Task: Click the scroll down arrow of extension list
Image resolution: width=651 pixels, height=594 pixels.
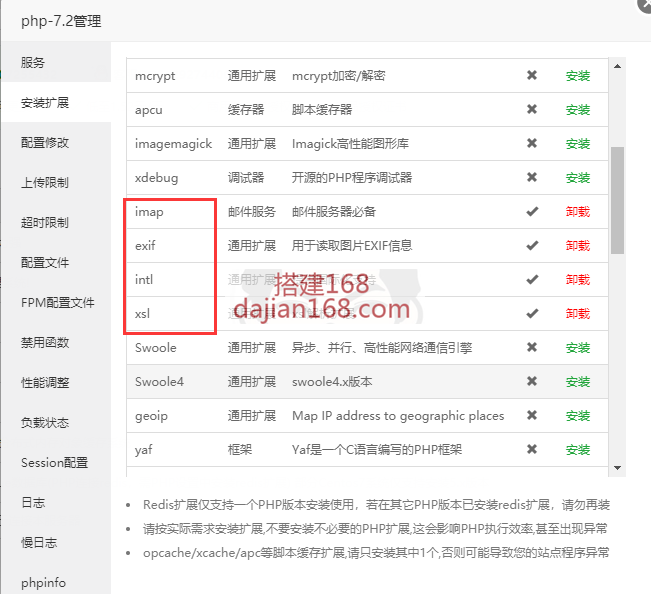Action: point(617,467)
